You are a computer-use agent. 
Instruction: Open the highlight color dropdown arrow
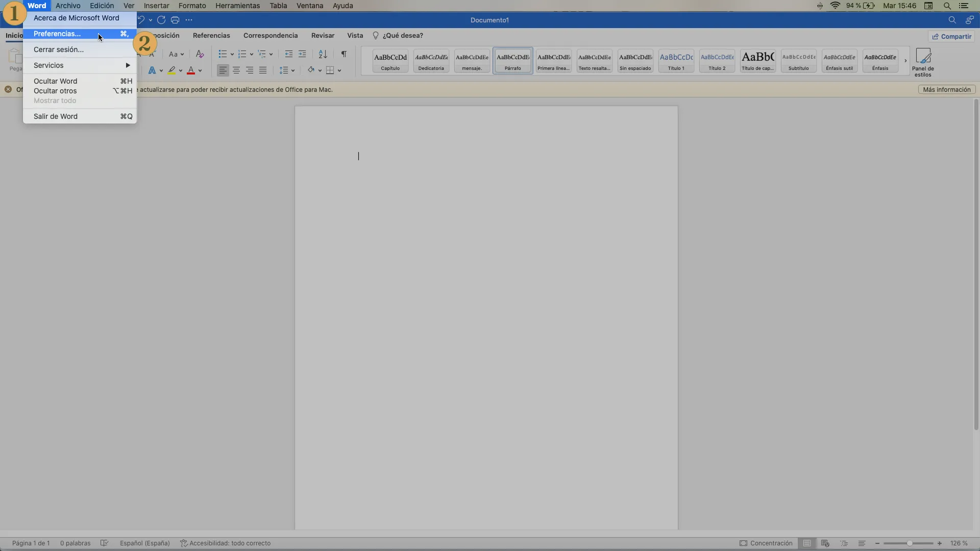tap(181, 70)
